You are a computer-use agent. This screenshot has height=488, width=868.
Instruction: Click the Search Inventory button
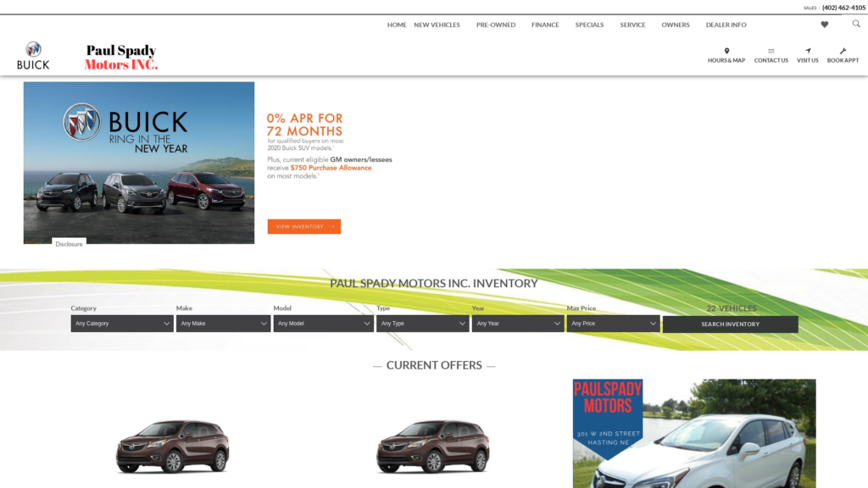(730, 324)
